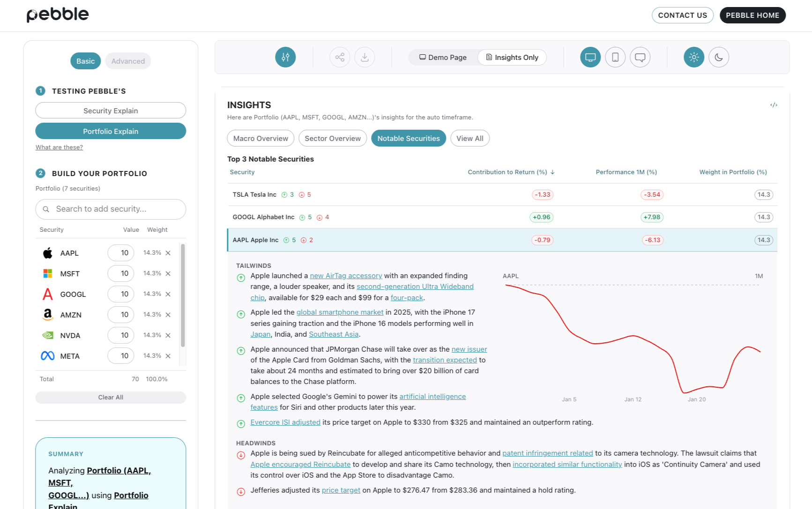Image resolution: width=812 pixels, height=509 pixels.
Task: Click the Meta logo icon for META
Action: [48, 356]
